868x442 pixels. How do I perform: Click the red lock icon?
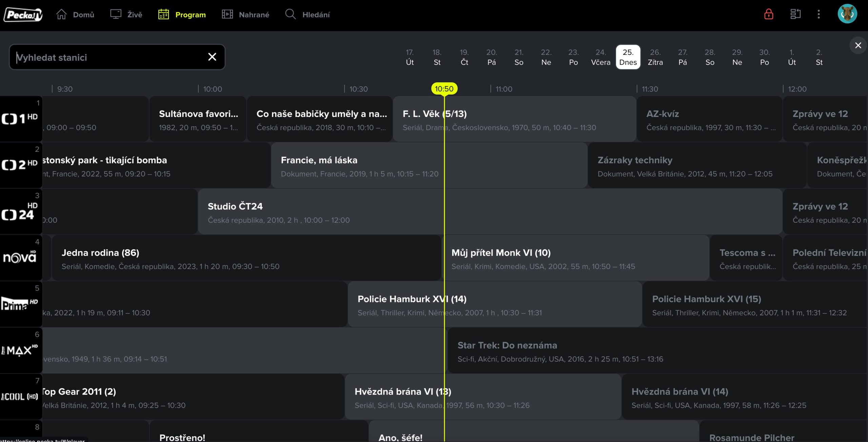[x=769, y=14]
